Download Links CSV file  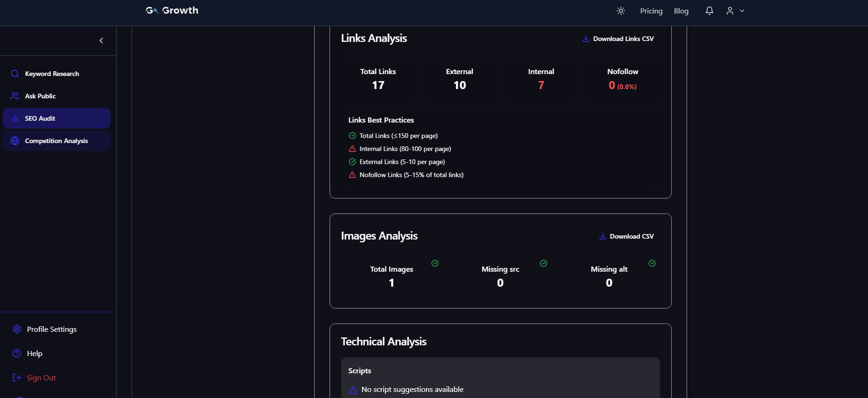coord(618,39)
